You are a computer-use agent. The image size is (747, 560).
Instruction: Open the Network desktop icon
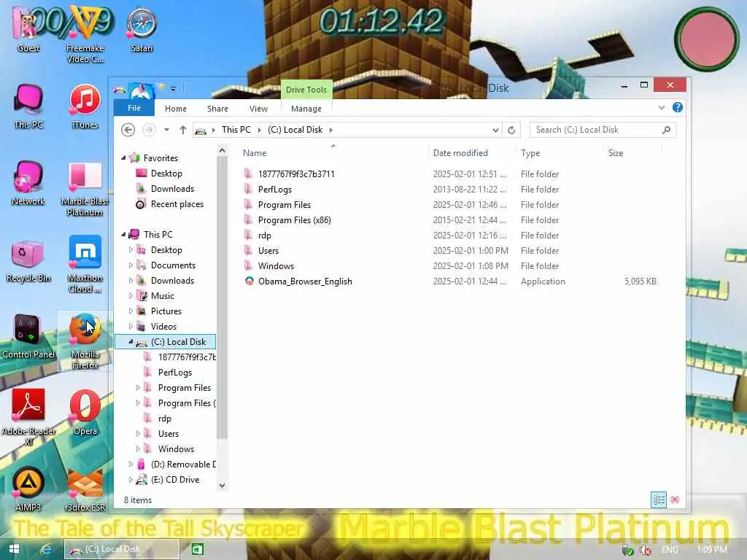tap(28, 182)
